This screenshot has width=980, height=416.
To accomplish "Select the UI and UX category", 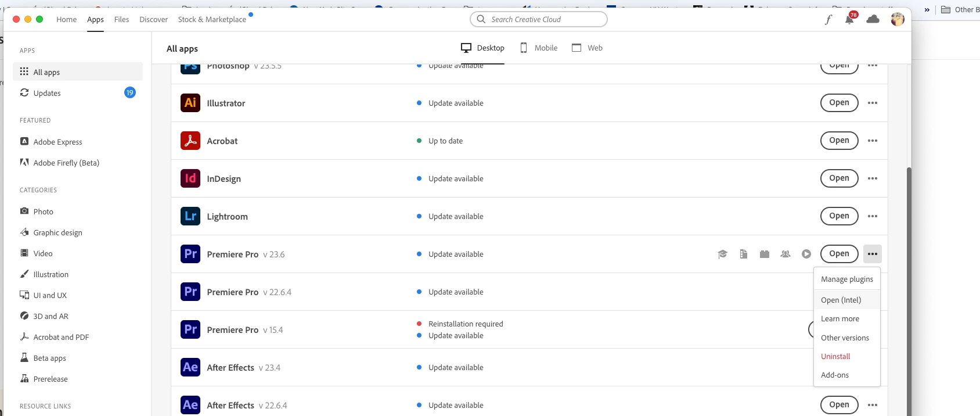I will 78,295.
